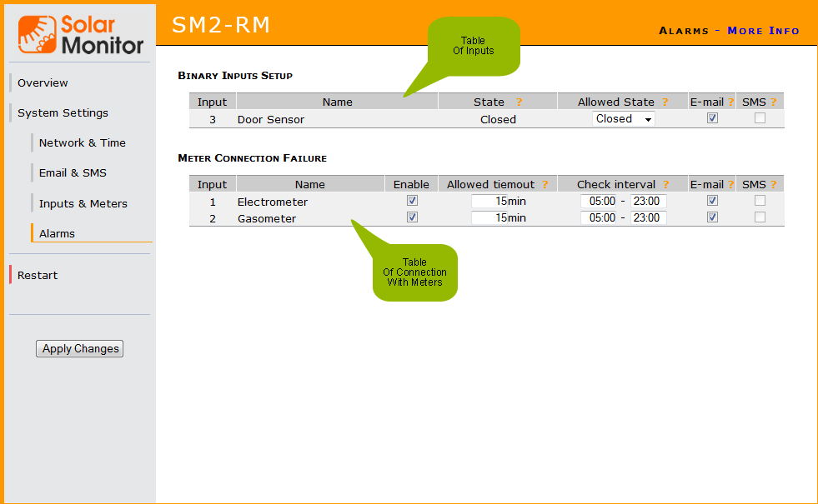818x504 pixels.
Task: Toggle E-mail checkbox for Door Sensor
Action: coord(712,118)
